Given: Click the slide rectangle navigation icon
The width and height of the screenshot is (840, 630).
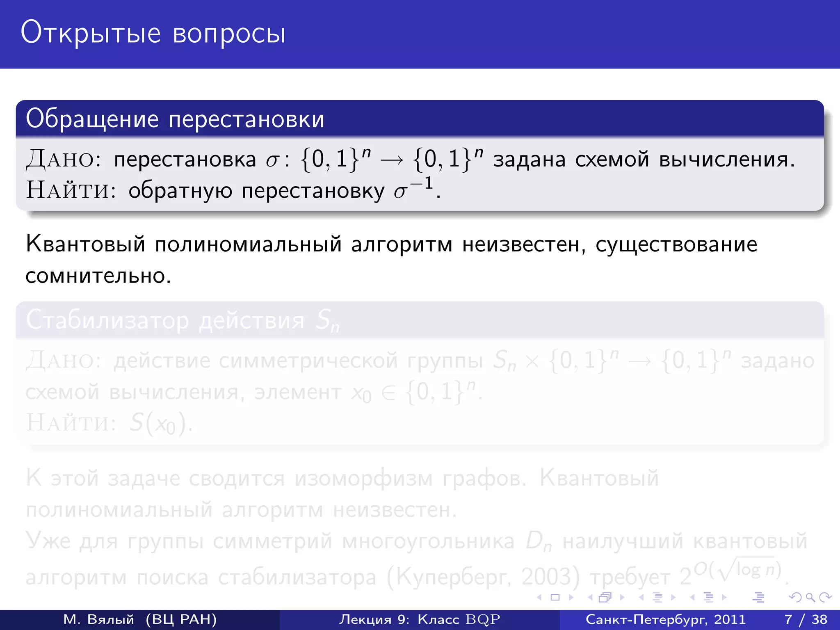Looking at the screenshot, I should 555,597.
